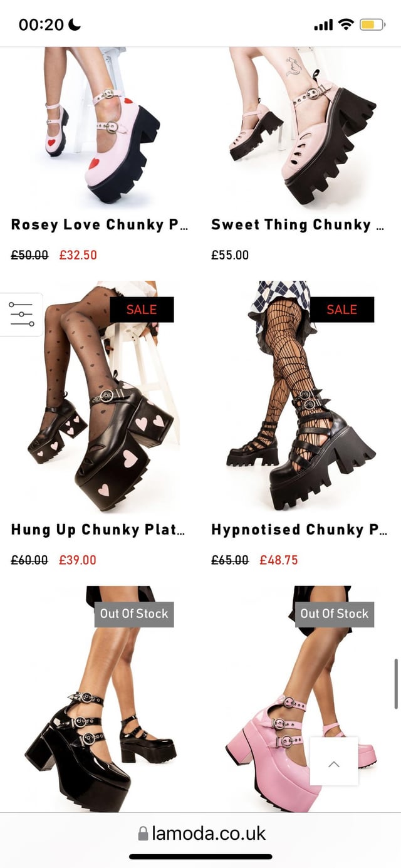Tap the SALE badge on Hung Up shoes
Viewport: 401px width, 868px height.
(x=142, y=310)
